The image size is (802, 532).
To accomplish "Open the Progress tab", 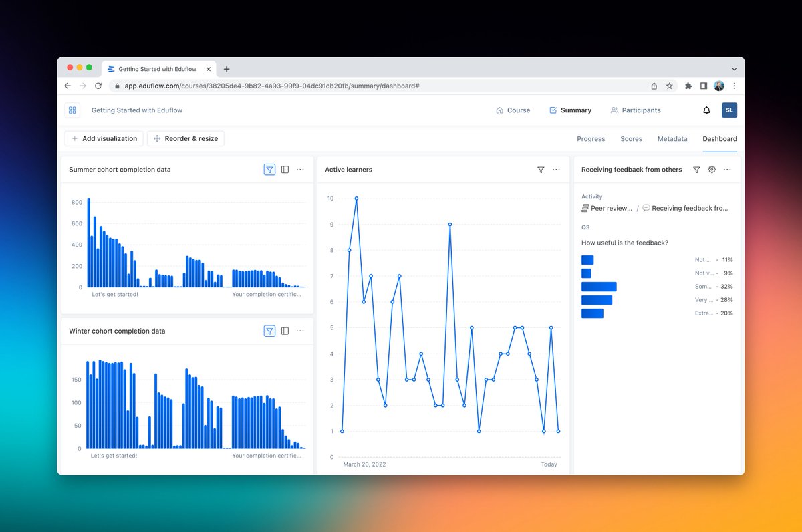I will point(591,138).
